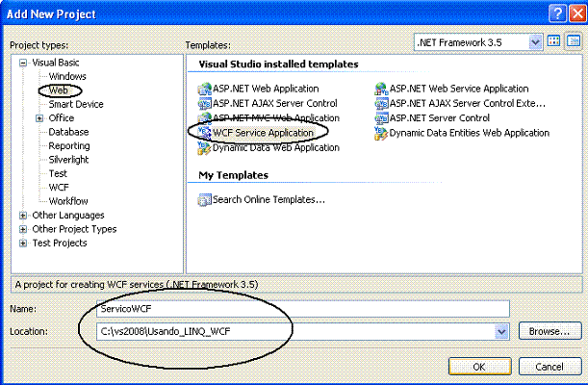Click Browse to choose a location
This screenshot has height=385, width=588.
click(550, 331)
